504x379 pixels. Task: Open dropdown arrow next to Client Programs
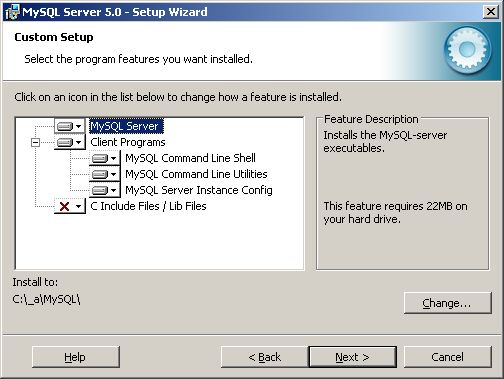click(x=78, y=143)
